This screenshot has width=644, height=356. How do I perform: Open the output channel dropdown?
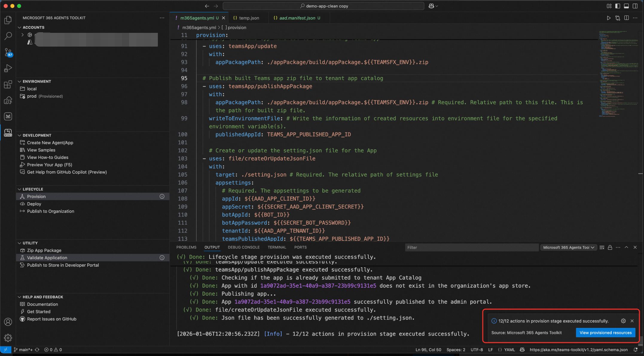pos(568,247)
